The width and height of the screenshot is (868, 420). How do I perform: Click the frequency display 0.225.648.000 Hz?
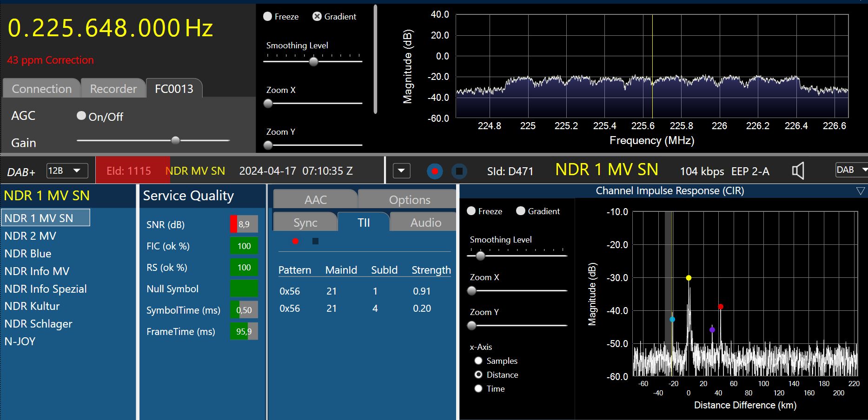click(x=110, y=28)
